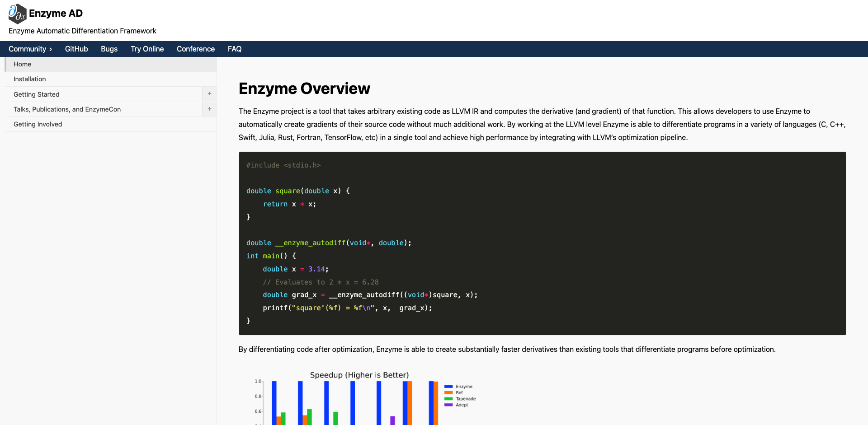This screenshot has width=868, height=425.
Task: Click the Evaluates to 2 * x comment
Action: click(321, 282)
